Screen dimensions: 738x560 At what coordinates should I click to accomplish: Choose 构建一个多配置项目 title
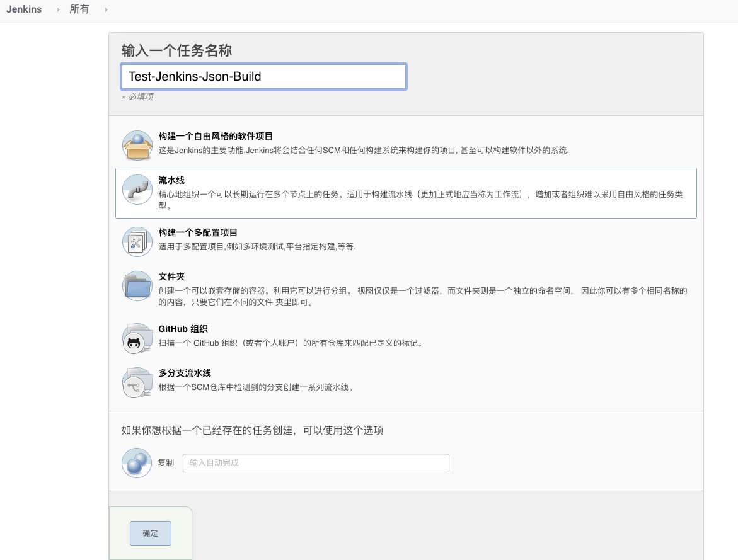[198, 232]
